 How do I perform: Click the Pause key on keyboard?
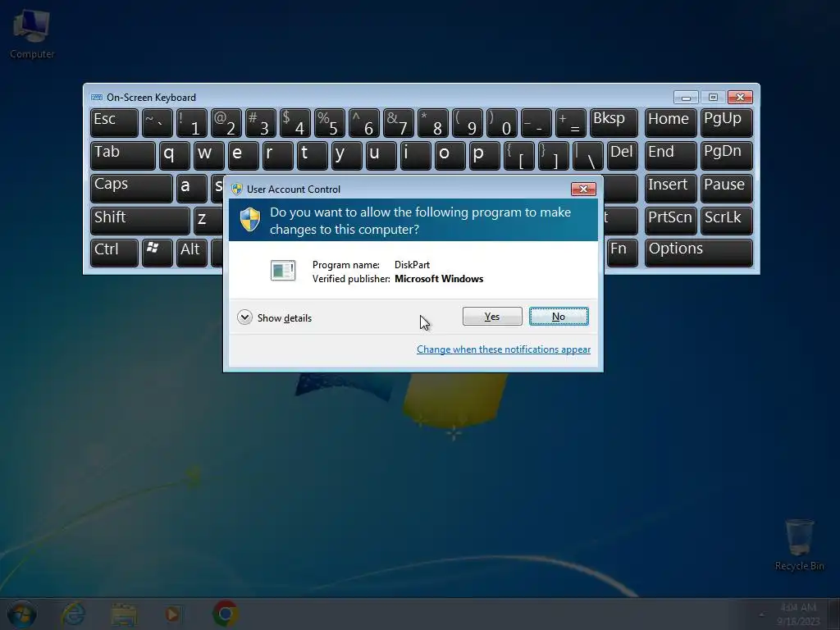point(727,188)
